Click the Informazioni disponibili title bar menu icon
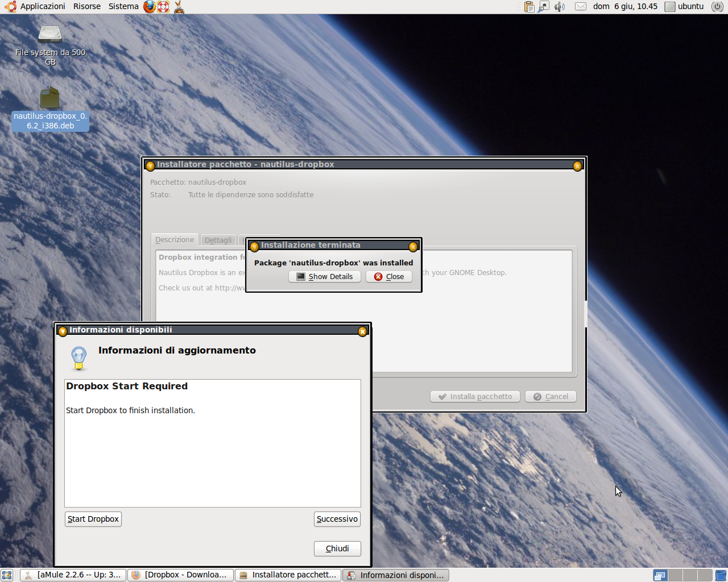The height and width of the screenshot is (582, 728). point(63,331)
